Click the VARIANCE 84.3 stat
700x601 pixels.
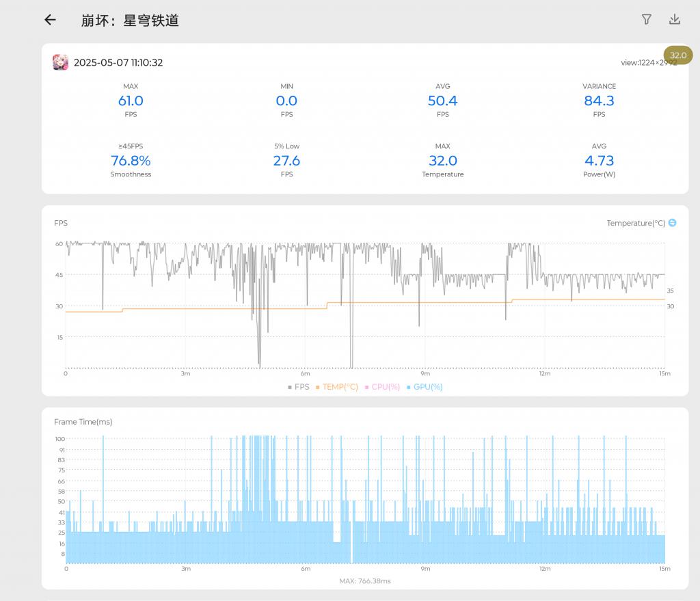pos(599,101)
